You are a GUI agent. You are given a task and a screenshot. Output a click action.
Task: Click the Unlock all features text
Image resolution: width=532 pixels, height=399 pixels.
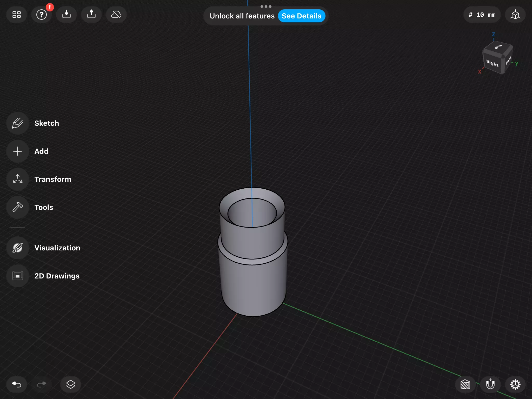coord(242,16)
